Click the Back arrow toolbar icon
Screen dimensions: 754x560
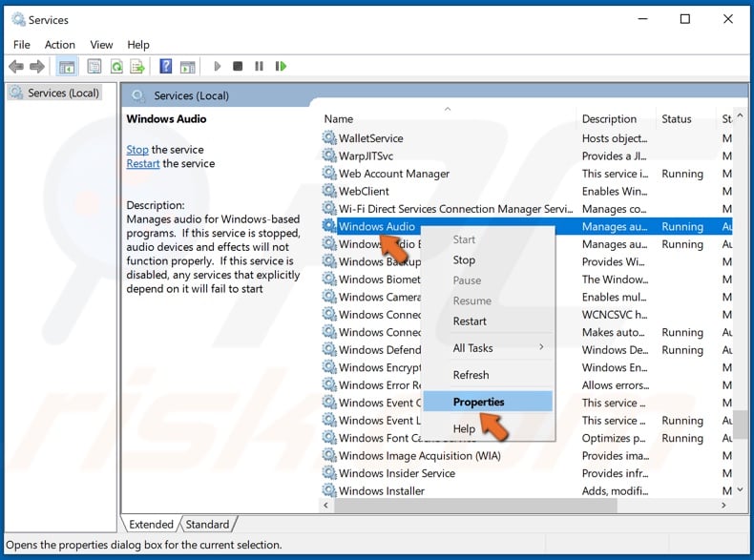(16, 67)
